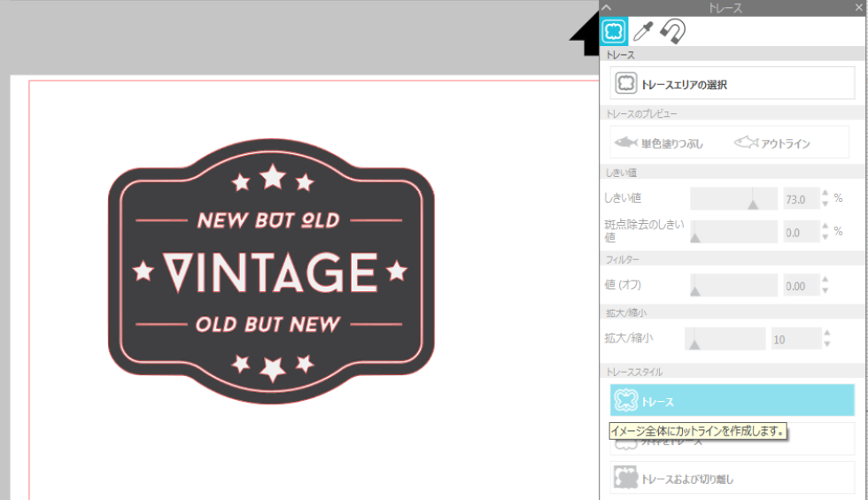868x500 pixels.
Task: Collapse the トレース panel with the chevron
Action: (607, 8)
